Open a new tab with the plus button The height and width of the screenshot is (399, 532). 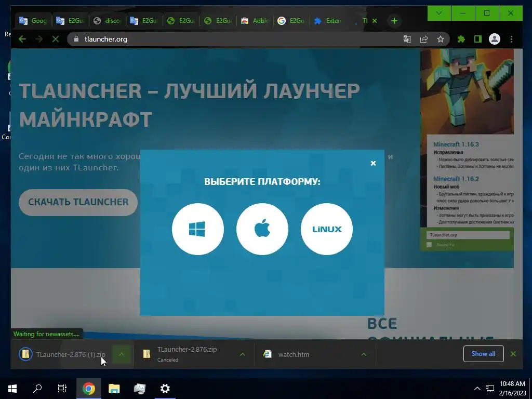point(394,21)
